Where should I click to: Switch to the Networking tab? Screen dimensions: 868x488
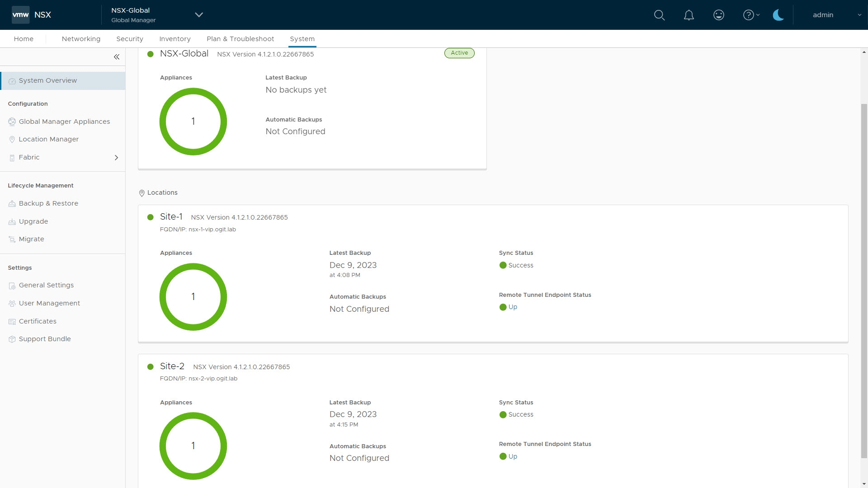pyautogui.click(x=81, y=39)
